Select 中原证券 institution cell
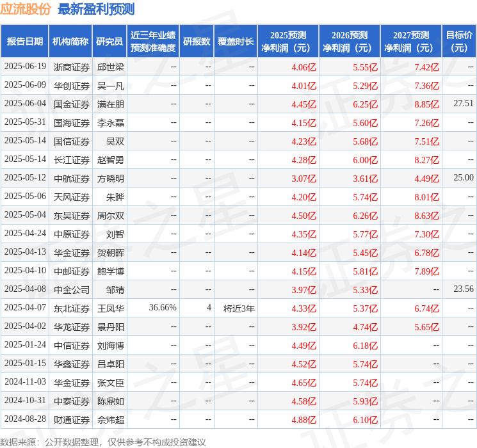 (72, 234)
